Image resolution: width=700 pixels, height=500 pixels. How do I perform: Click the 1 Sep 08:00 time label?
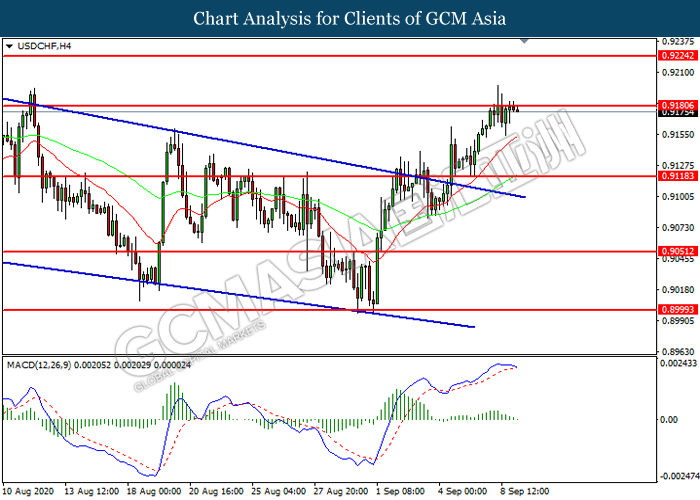pos(400,491)
